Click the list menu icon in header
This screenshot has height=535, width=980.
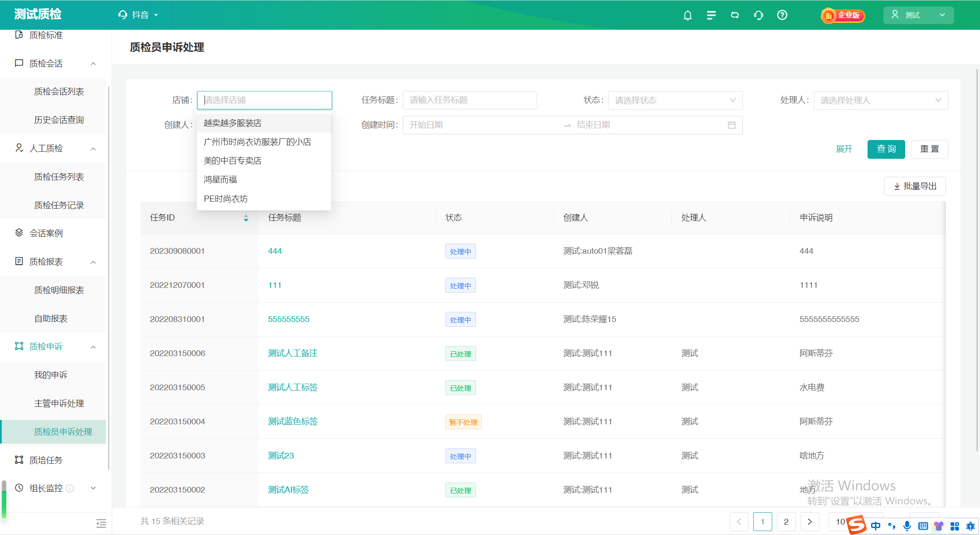(x=711, y=15)
